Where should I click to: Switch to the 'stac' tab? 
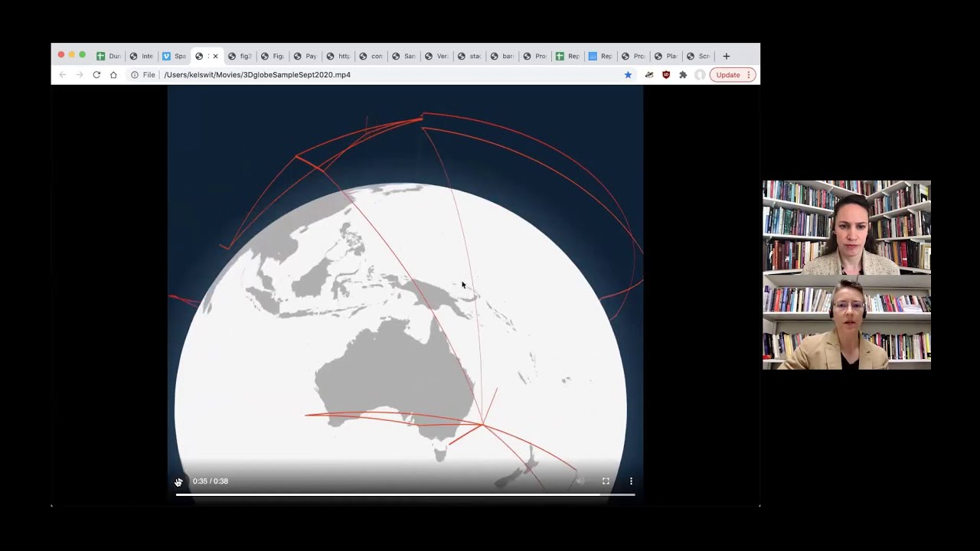point(471,56)
